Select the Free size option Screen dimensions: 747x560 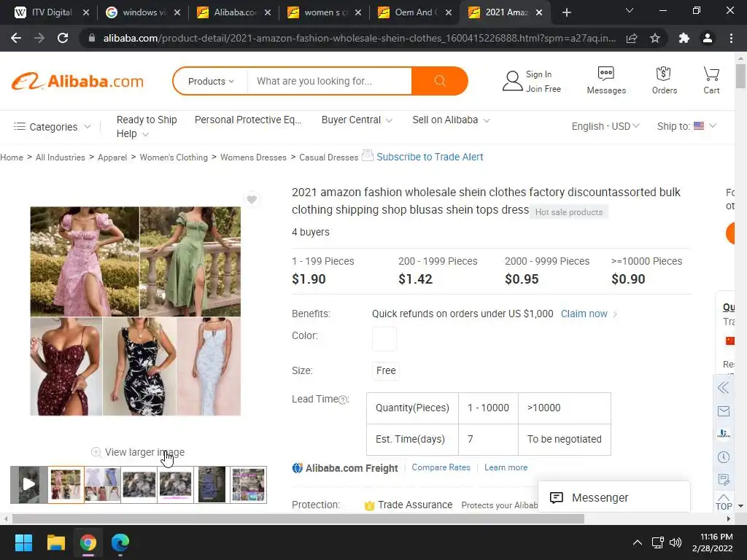385,370
